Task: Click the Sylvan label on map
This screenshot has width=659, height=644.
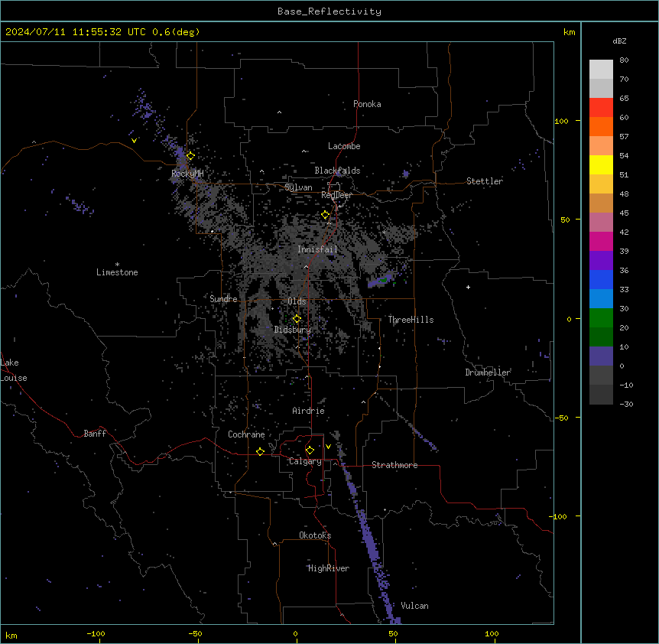Action: [x=298, y=187]
